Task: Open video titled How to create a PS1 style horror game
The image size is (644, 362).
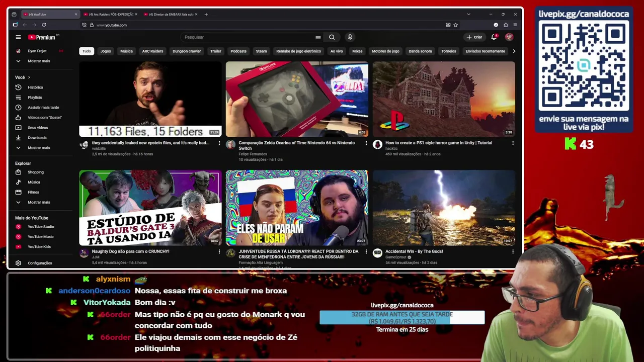Action: point(439,143)
